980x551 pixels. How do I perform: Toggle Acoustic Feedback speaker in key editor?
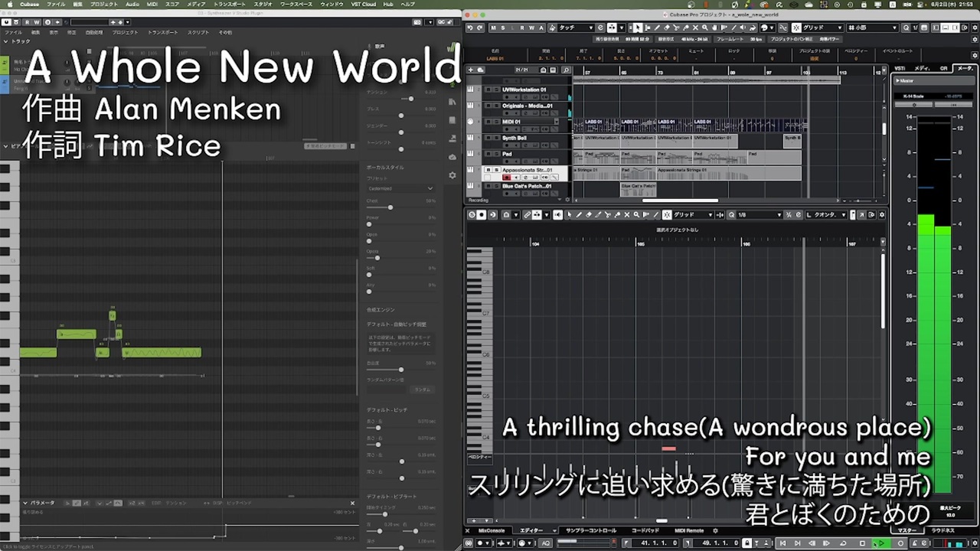pyautogui.click(x=557, y=214)
